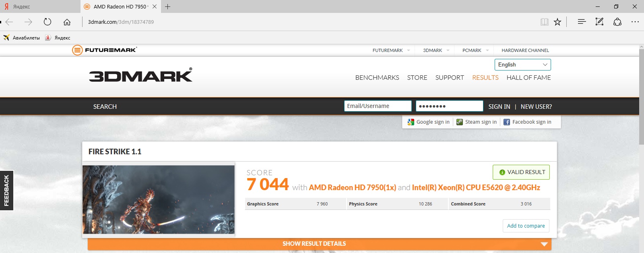Reload the page with the refresh icon
644x253 pixels.
47,22
